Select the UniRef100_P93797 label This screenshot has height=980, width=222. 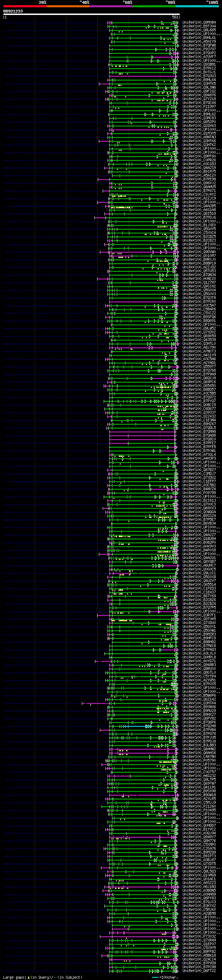199,49
